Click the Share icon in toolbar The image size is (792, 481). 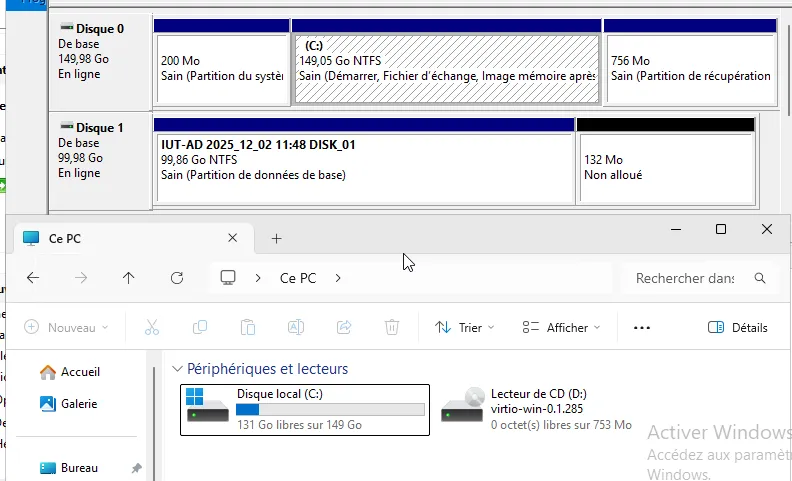click(344, 327)
